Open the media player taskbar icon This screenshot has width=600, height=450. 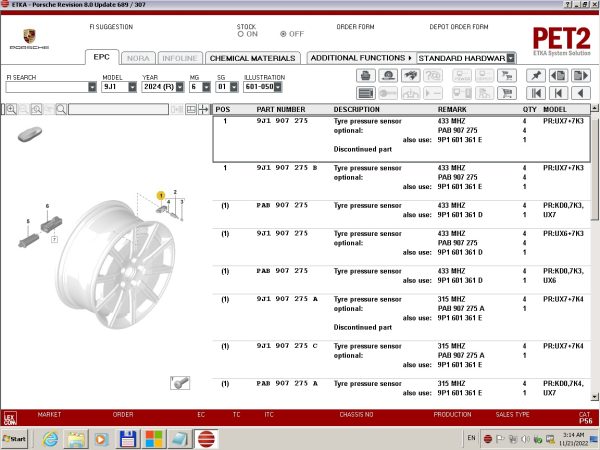click(x=101, y=439)
